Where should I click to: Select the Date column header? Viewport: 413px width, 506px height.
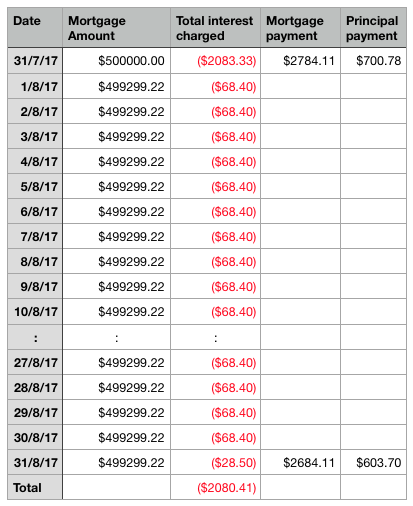[35, 28]
